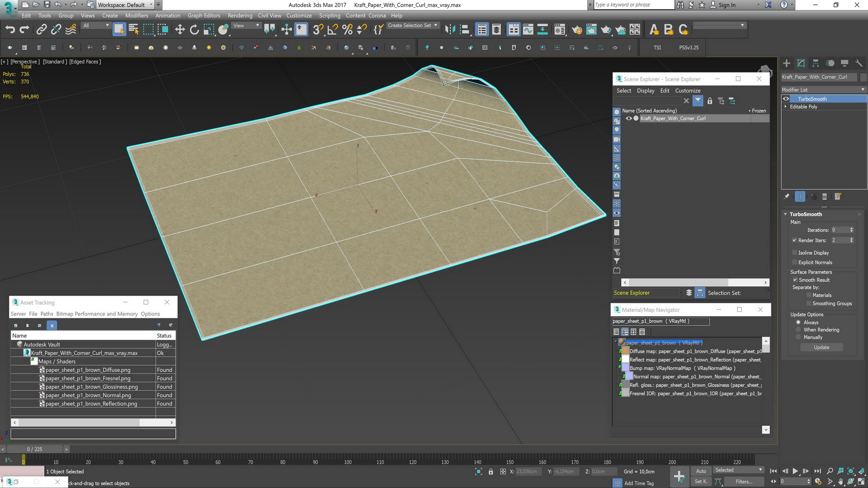This screenshot has width=868, height=488.
Task: Click the Update button in TurboSmooth
Action: pyautogui.click(x=821, y=347)
